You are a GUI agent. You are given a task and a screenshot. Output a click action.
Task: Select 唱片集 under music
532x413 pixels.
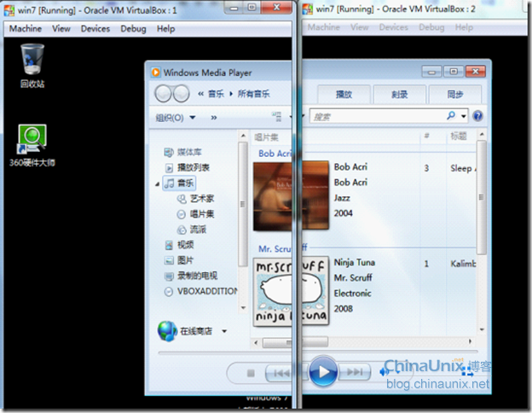[x=195, y=214]
